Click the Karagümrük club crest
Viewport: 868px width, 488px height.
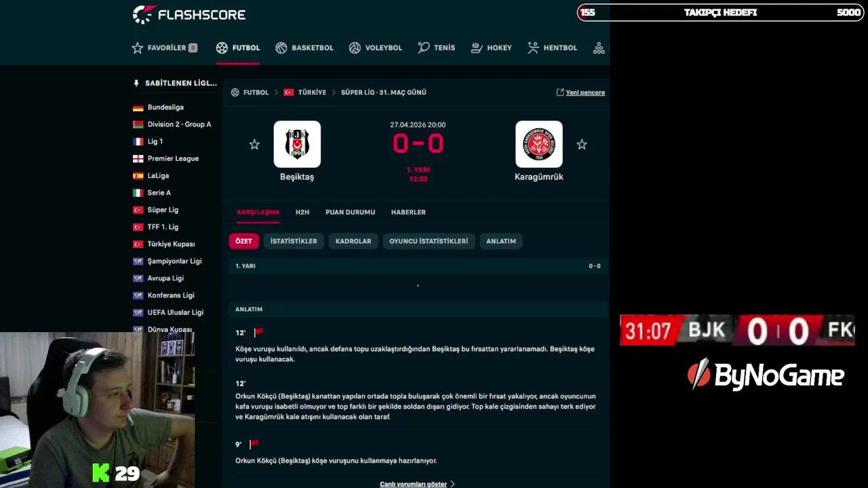coord(539,144)
